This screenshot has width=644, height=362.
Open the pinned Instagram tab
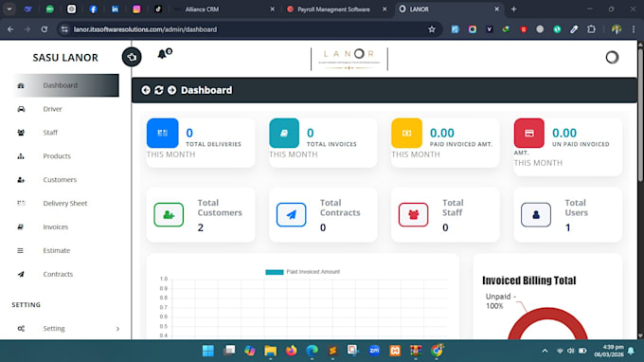136,9
